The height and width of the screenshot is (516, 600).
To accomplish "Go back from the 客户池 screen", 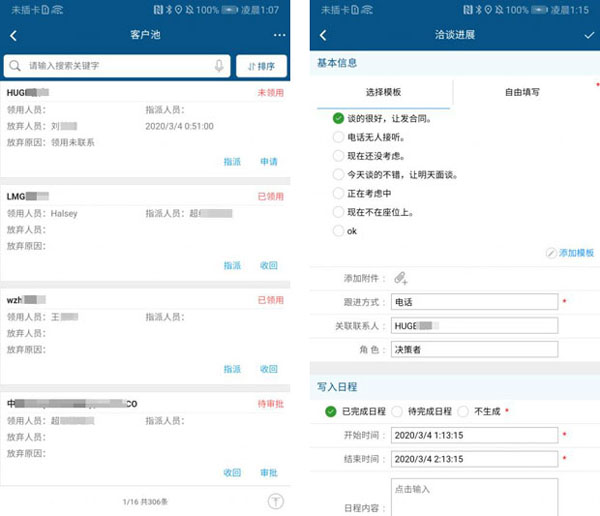I will coord(14,36).
